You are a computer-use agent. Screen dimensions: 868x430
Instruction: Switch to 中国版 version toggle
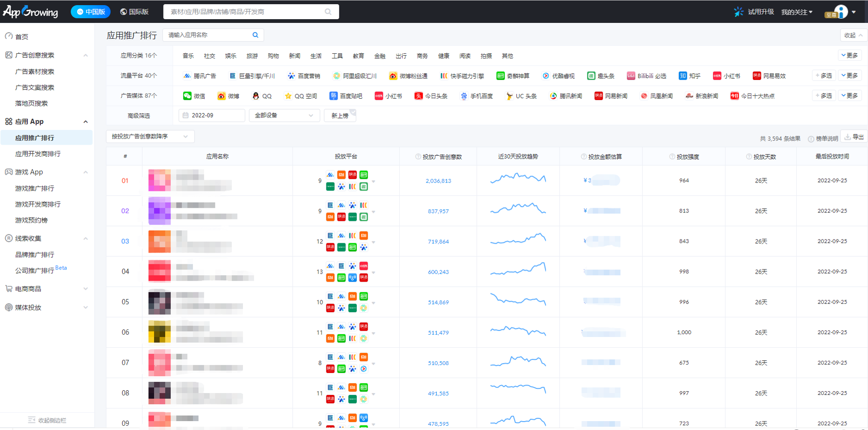pyautogui.click(x=90, y=12)
